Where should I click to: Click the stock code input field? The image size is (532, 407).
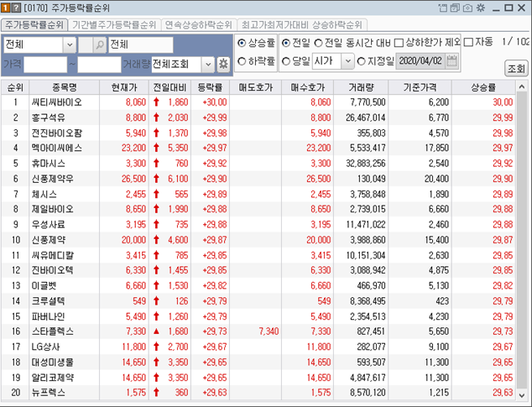[x=85, y=44]
